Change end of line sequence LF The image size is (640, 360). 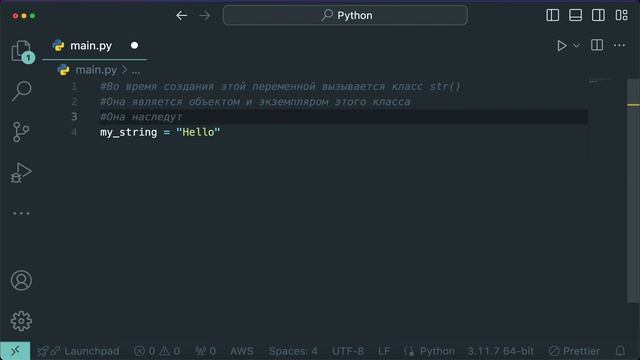tap(384, 351)
